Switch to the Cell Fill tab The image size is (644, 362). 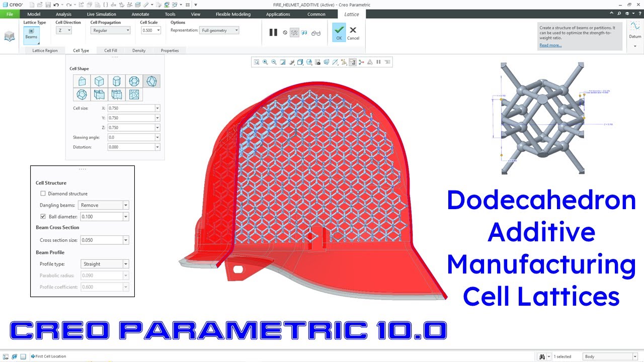[x=111, y=50]
